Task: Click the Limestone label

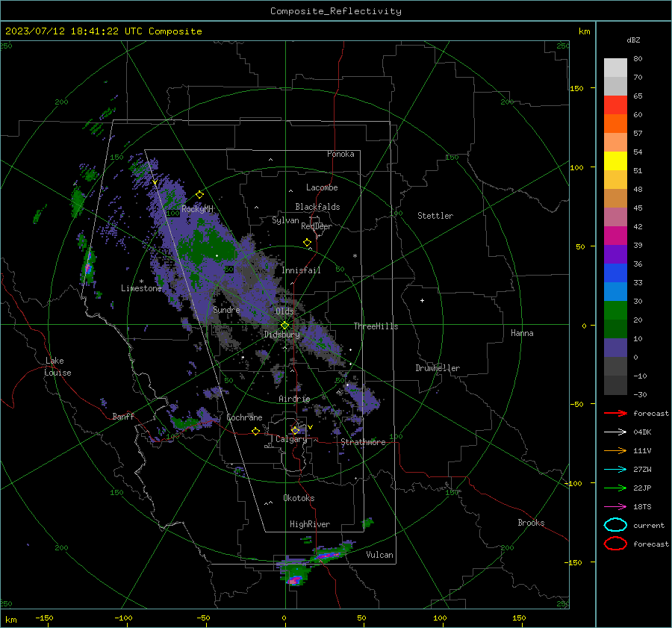Action: (x=141, y=288)
